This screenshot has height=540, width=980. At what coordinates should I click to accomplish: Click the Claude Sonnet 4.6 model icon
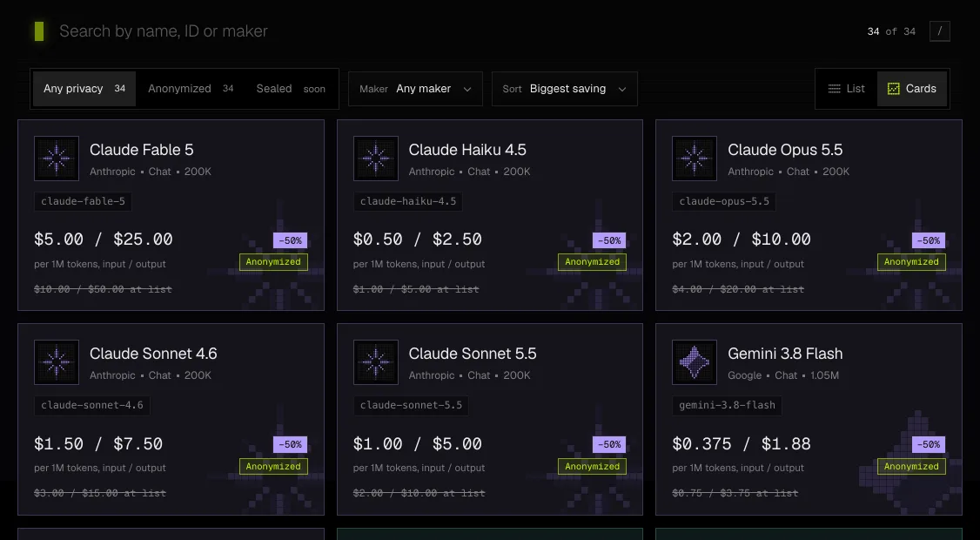[x=57, y=362]
